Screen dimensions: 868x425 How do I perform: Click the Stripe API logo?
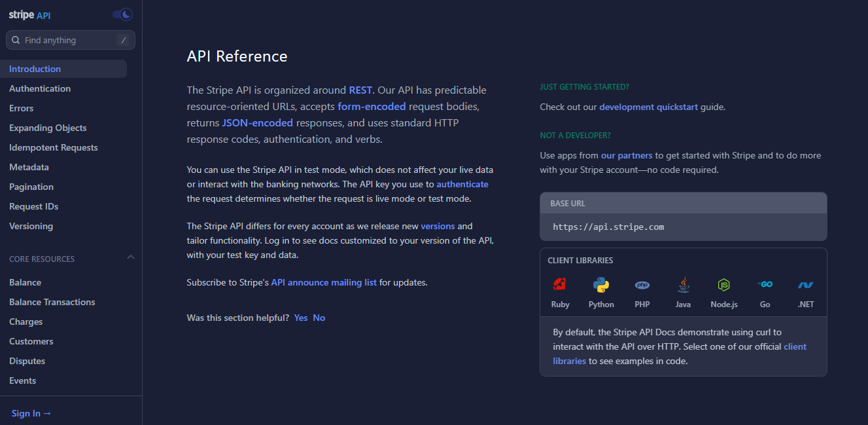pyautogui.click(x=29, y=14)
